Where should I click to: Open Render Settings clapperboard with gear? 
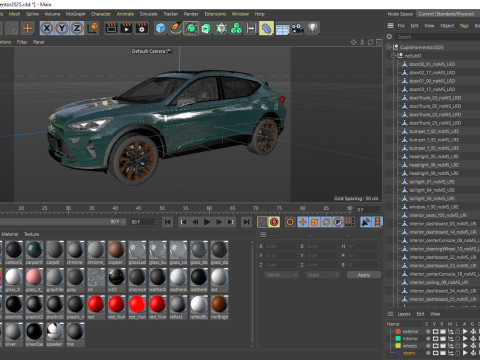(141, 28)
